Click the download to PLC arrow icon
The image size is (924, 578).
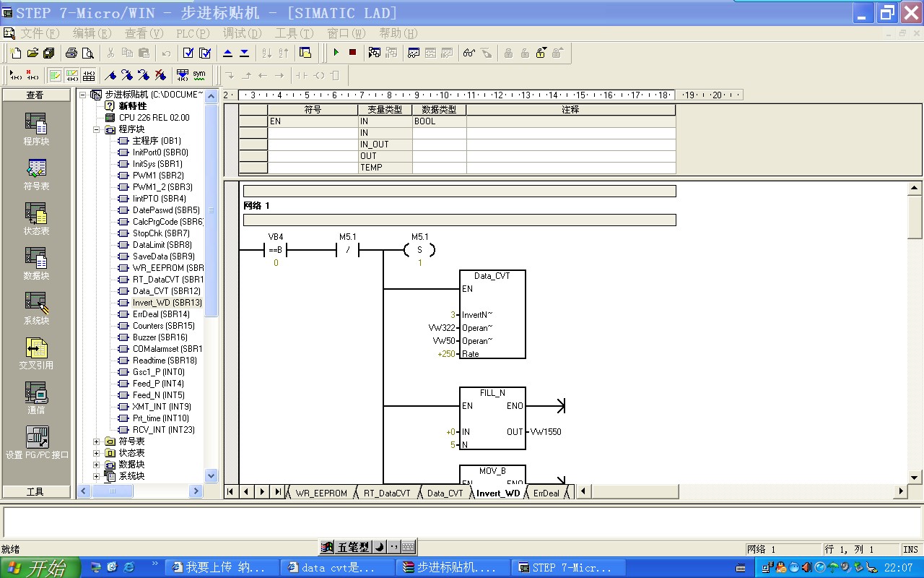click(244, 53)
